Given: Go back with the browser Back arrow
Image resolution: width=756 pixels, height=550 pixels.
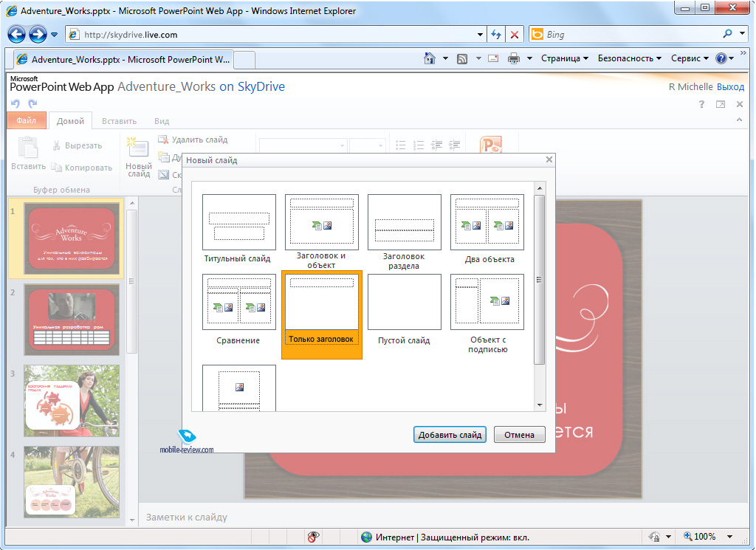Looking at the screenshot, I should click(x=16, y=34).
